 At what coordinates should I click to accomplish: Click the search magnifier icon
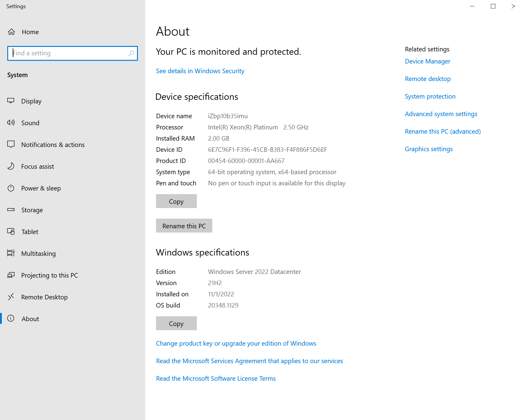131,54
